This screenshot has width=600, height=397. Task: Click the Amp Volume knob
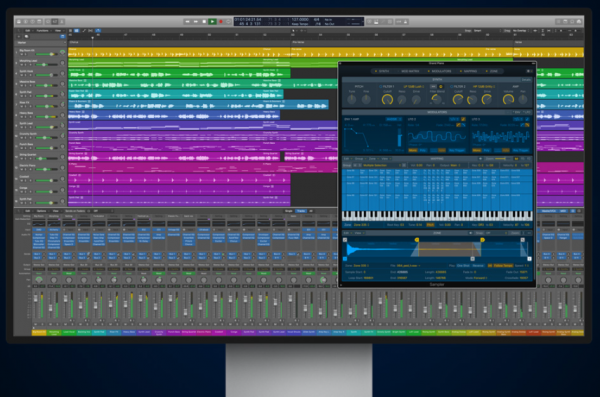[x=508, y=100]
